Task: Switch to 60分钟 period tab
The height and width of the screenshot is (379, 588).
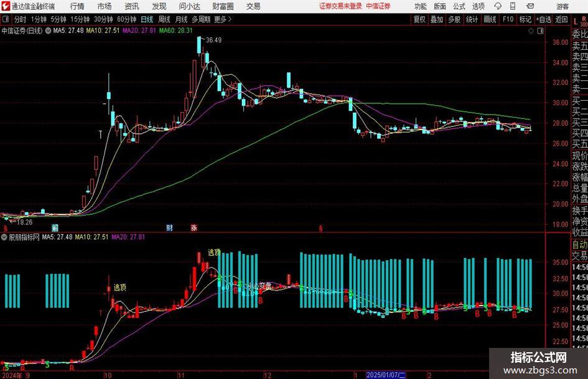Action: coord(126,19)
